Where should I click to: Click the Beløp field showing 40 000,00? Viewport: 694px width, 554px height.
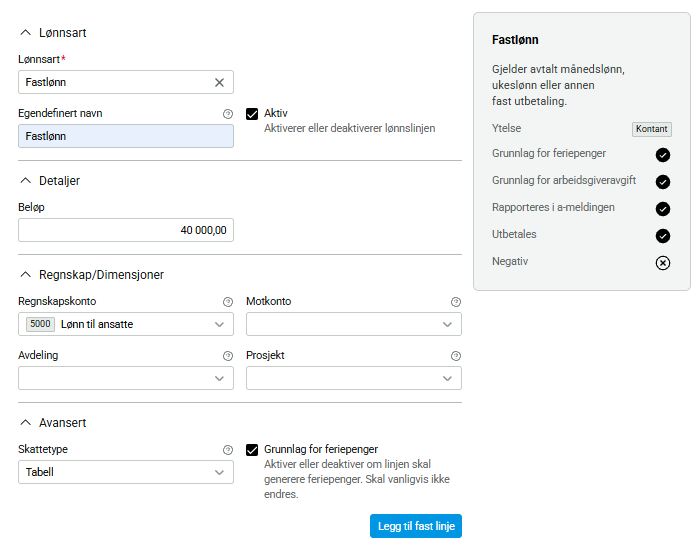click(126, 230)
